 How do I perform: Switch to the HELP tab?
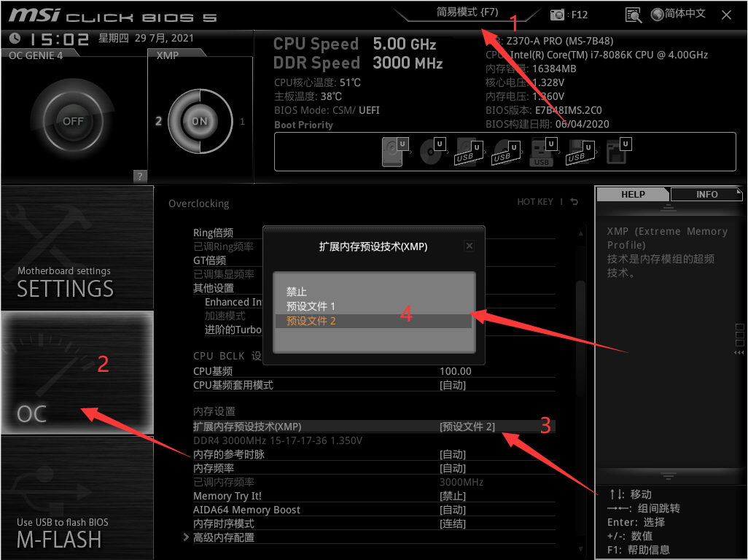pos(633,194)
